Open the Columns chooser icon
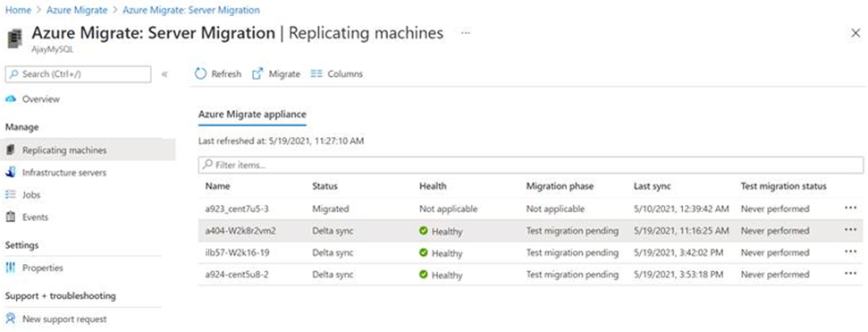This screenshot has width=868, height=332. tap(316, 73)
